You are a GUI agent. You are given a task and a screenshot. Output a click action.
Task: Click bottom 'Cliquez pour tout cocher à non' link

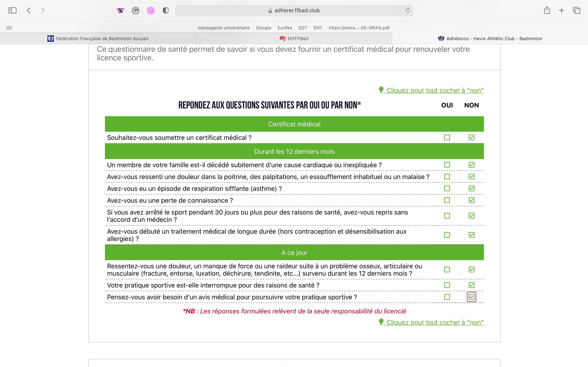click(x=435, y=322)
